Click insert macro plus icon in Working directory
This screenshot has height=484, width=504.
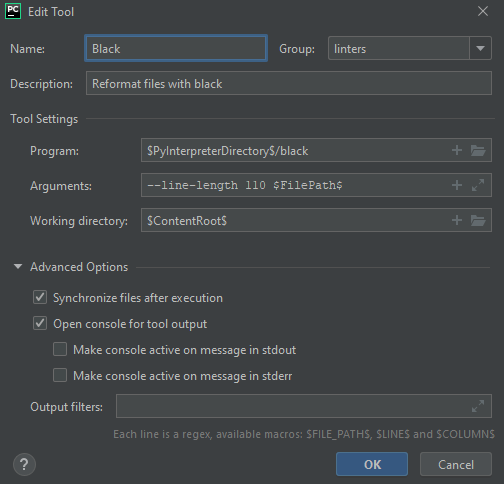[457, 220]
